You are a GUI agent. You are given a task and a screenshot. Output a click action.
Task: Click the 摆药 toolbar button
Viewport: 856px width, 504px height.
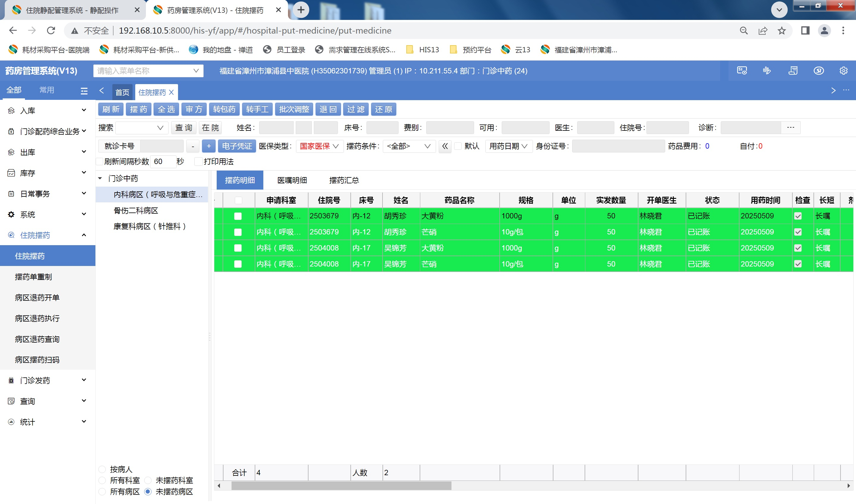click(x=139, y=109)
